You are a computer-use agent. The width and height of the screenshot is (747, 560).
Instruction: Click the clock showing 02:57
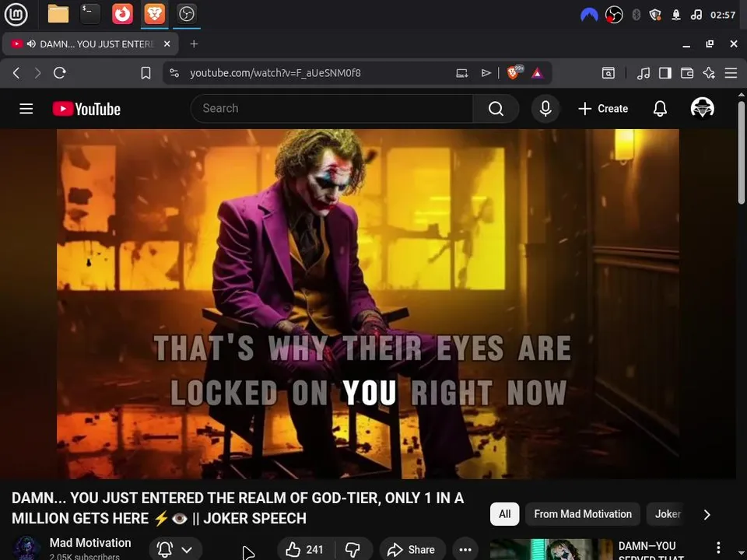tap(723, 16)
